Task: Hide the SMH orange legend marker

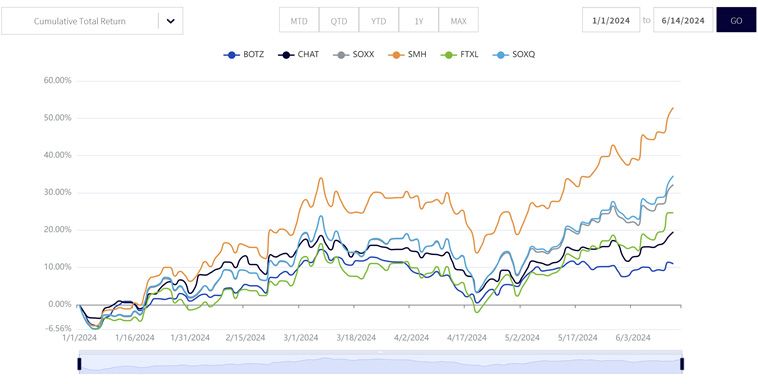Action: click(397, 55)
